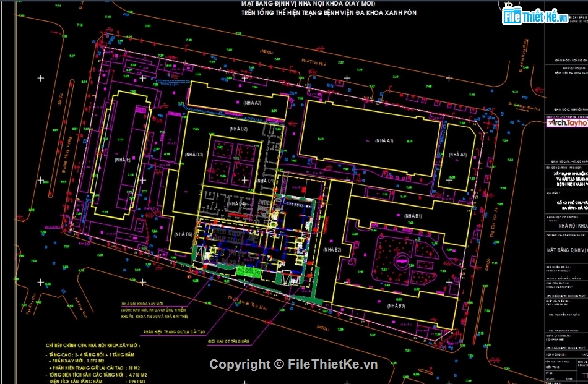Click the Copyright FileThietKe.vn watermark
588x384 pixels.
[293, 364]
